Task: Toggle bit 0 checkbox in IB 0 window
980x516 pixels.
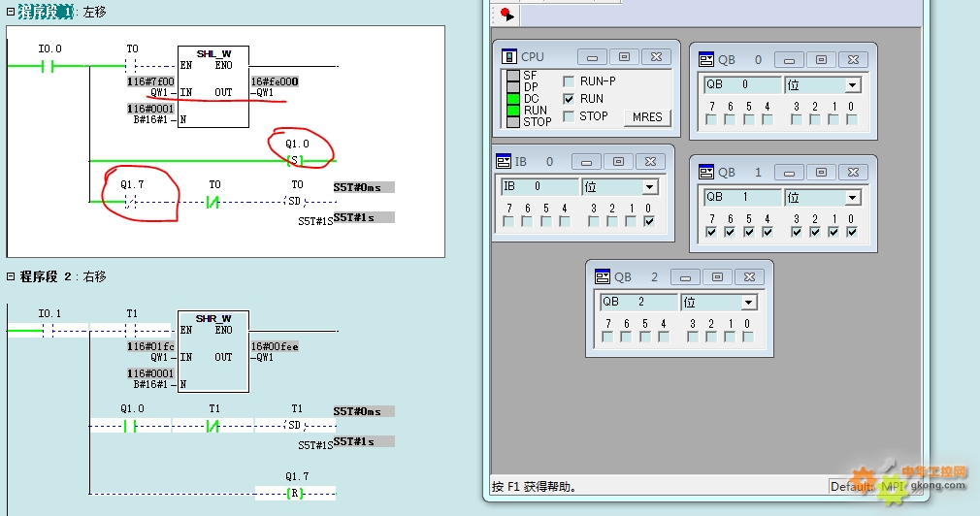Action: [649, 221]
